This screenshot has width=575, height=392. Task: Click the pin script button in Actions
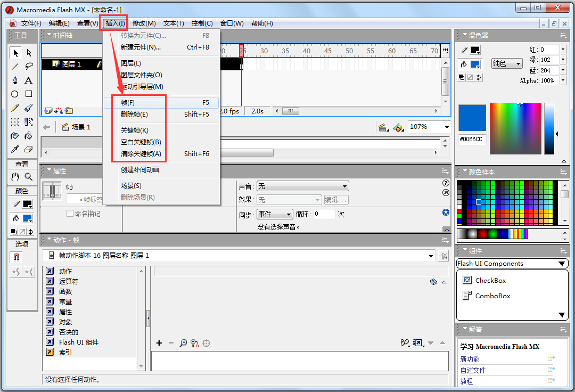pyautogui.click(x=443, y=256)
